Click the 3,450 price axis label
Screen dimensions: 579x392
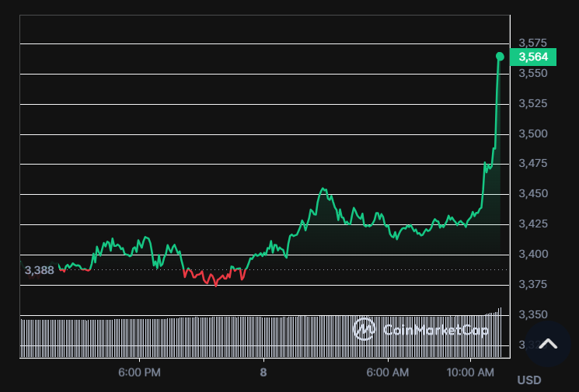pyautogui.click(x=533, y=193)
